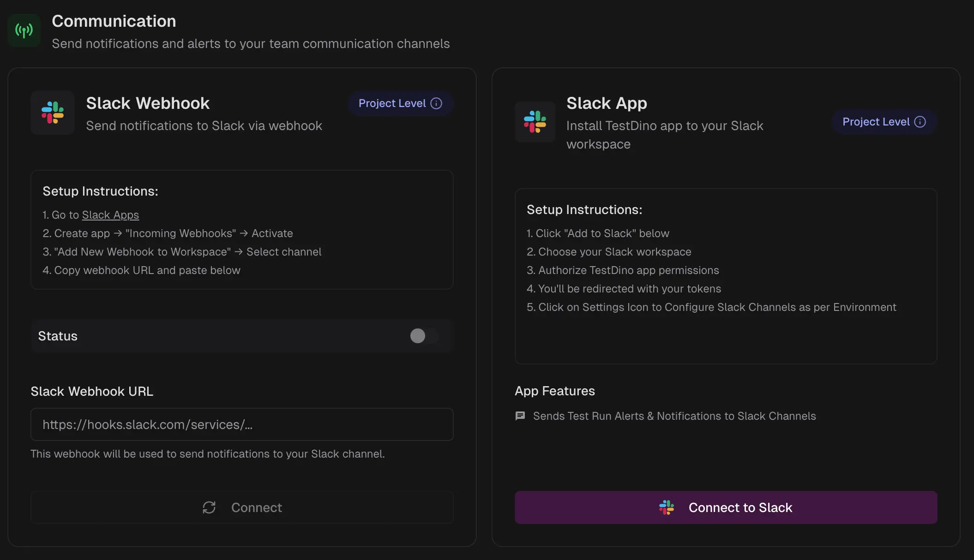Click the green Communication broadcast icon

coord(24,30)
